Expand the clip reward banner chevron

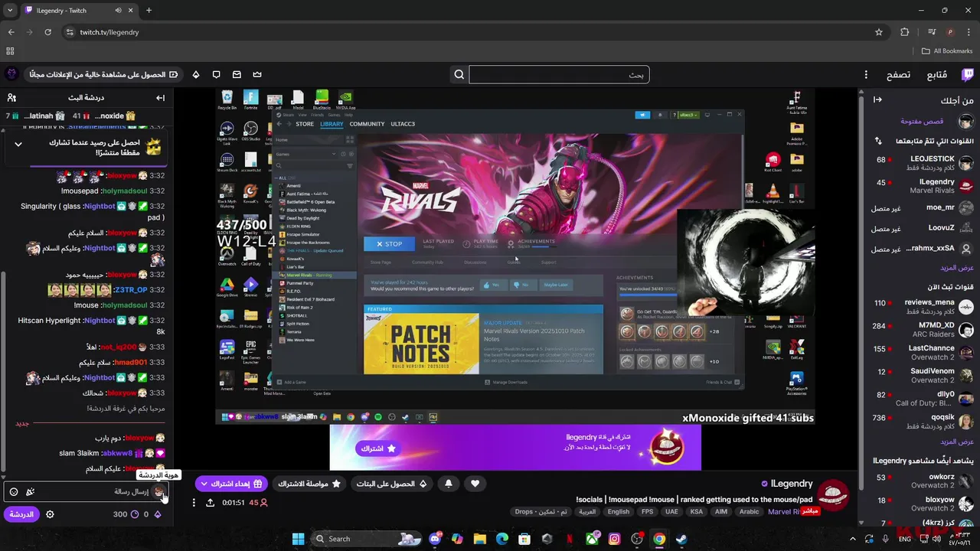coord(18,143)
